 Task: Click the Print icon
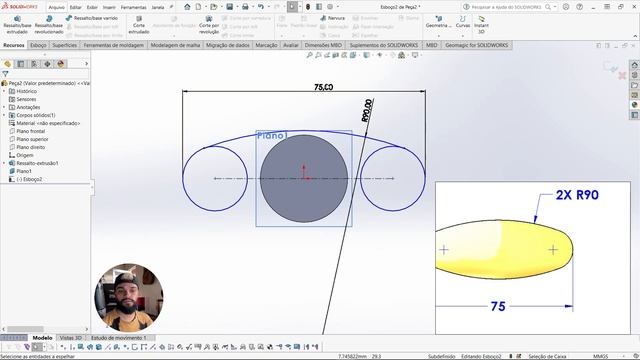pyautogui.click(x=245, y=7)
